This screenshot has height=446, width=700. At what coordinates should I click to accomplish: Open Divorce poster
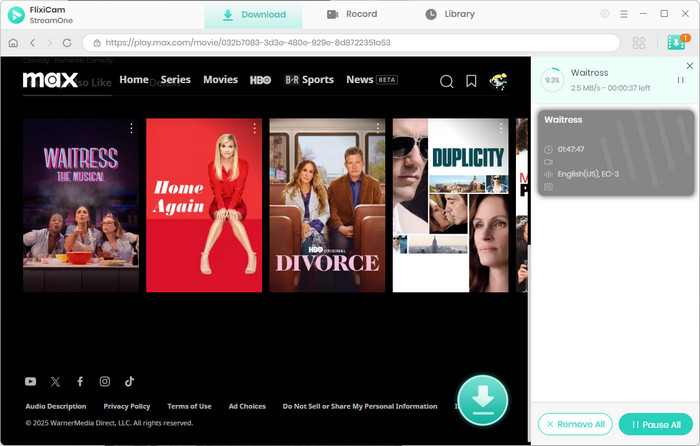click(x=327, y=205)
